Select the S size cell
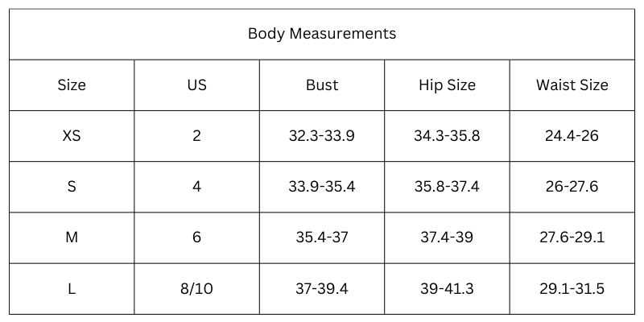 coord(72,187)
